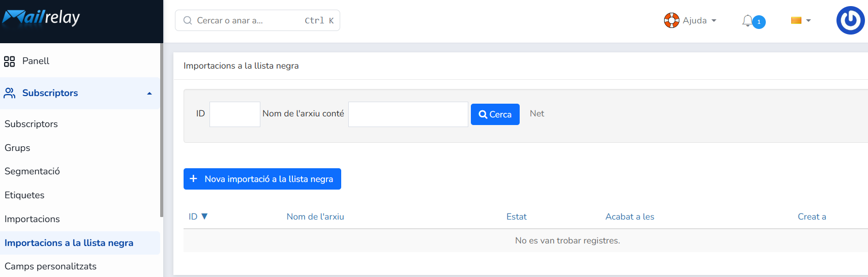Click the Subscriptors people icon
The width and height of the screenshot is (868, 277).
[10, 93]
